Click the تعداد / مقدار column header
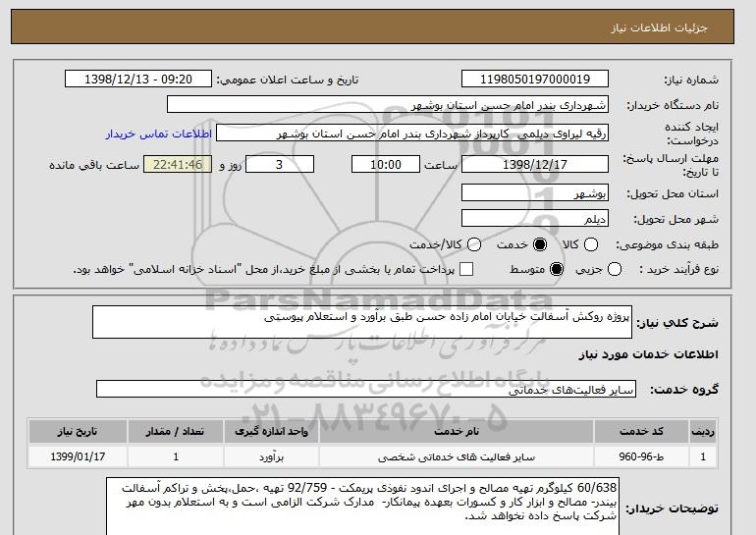 click(176, 431)
